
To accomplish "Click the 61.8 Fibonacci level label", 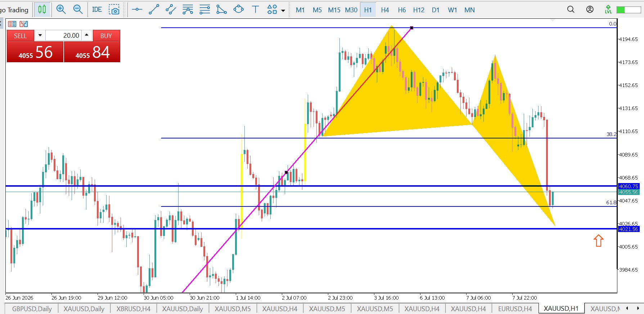I will [x=611, y=202].
